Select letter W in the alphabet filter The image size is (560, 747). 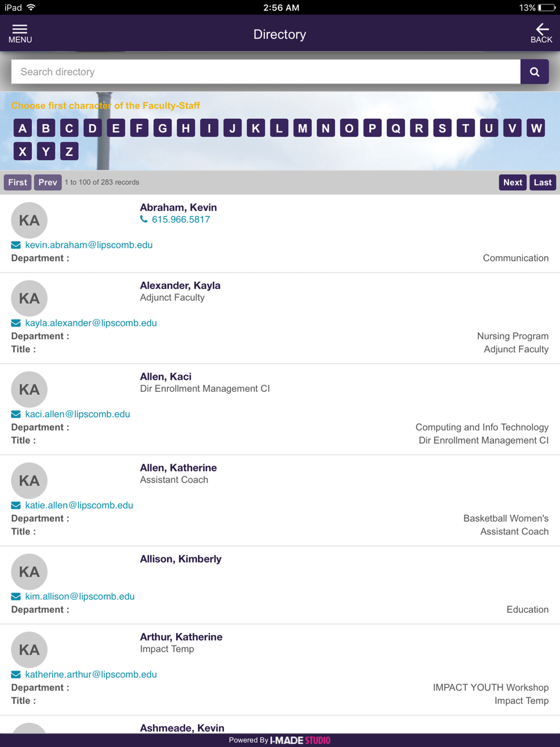[536, 128]
